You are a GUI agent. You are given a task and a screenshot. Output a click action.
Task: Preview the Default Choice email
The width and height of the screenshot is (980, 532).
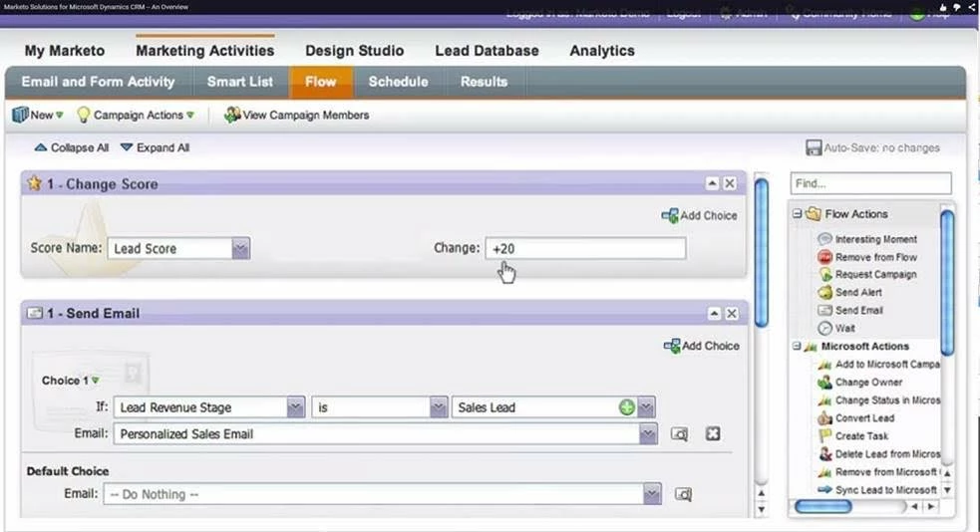(683, 494)
